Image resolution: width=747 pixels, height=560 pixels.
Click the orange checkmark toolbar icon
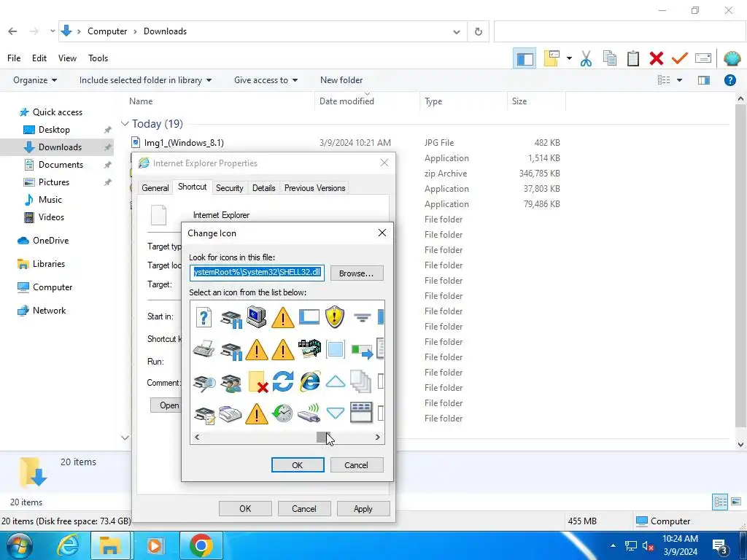680,58
